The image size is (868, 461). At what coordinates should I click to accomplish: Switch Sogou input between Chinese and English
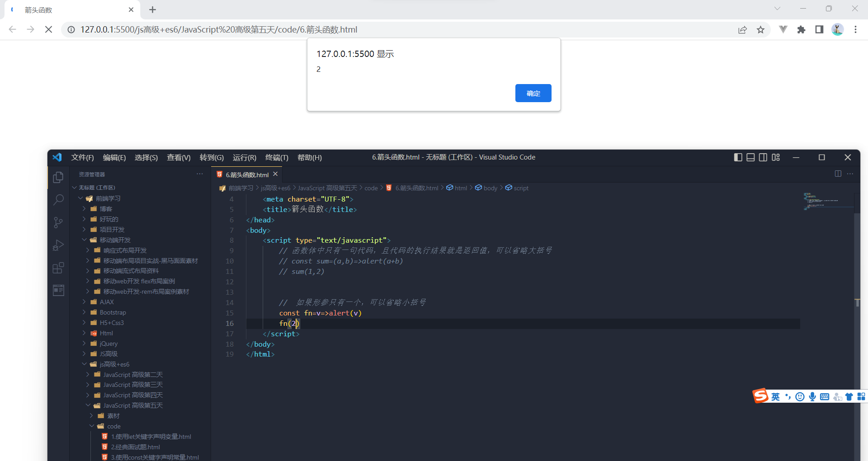pos(775,396)
